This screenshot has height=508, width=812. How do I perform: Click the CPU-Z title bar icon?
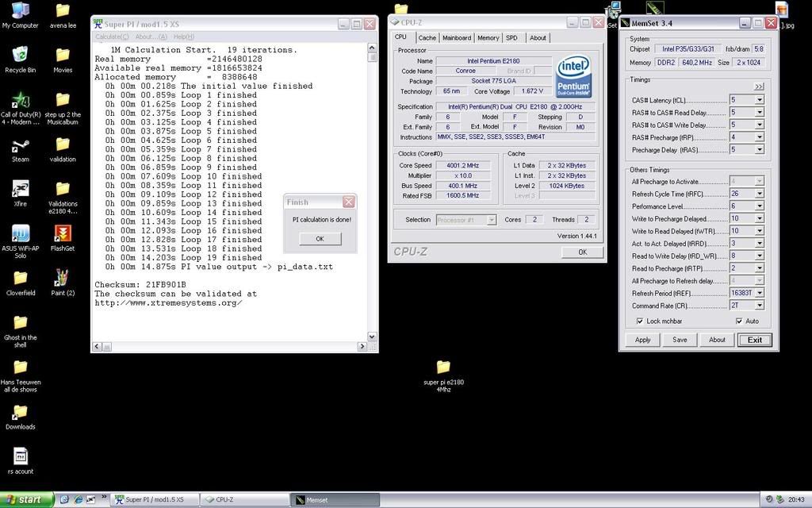pos(395,22)
